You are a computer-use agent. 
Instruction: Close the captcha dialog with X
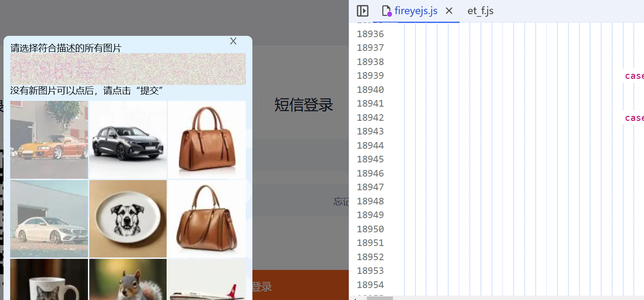point(233,41)
